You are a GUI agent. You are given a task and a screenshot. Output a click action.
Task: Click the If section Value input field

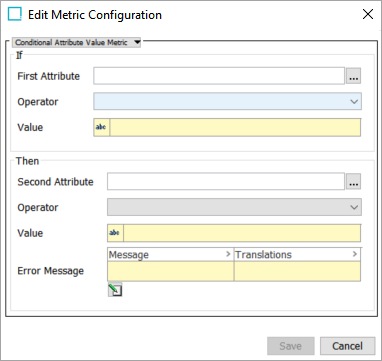pyautogui.click(x=235, y=127)
